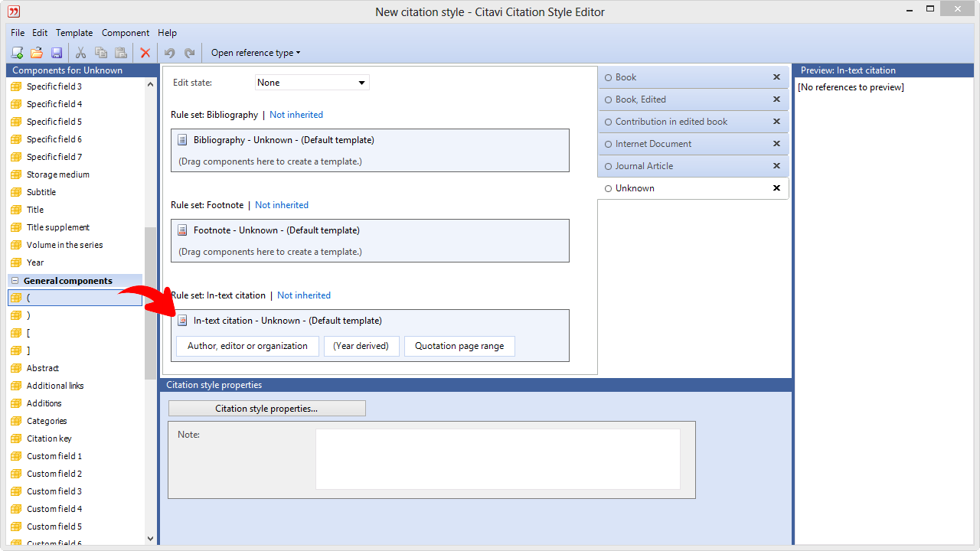Image resolution: width=980 pixels, height=551 pixels.
Task: Click the Undo toolbar icon
Action: click(169, 53)
